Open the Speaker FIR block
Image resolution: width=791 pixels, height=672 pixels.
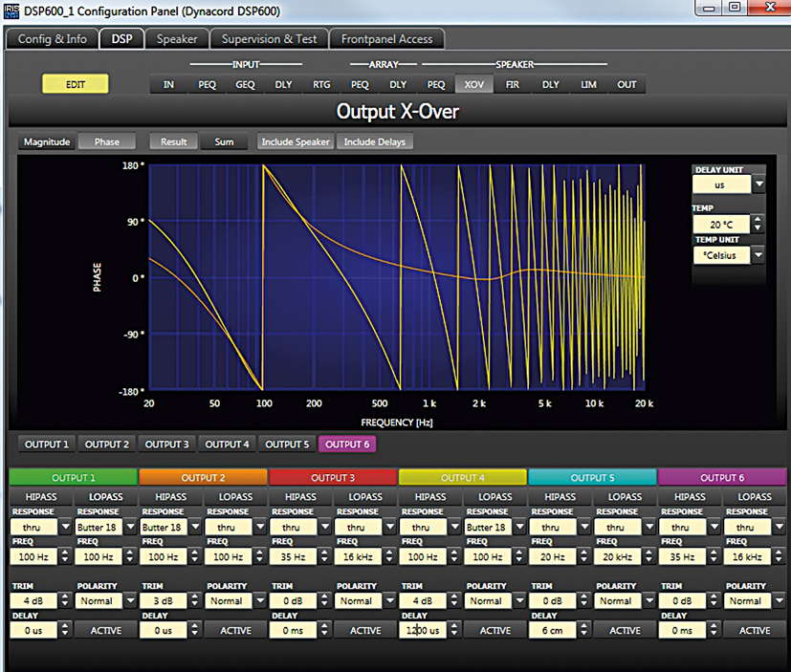(513, 84)
